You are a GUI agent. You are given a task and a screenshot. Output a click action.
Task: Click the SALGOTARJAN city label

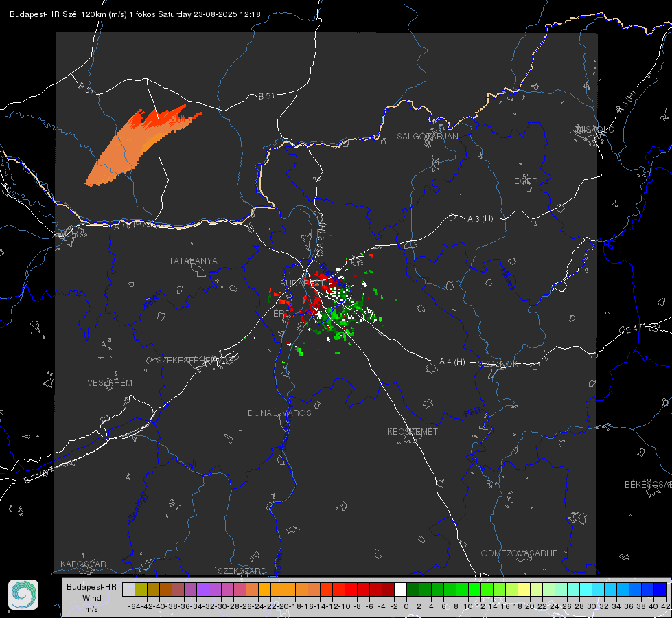(427, 137)
